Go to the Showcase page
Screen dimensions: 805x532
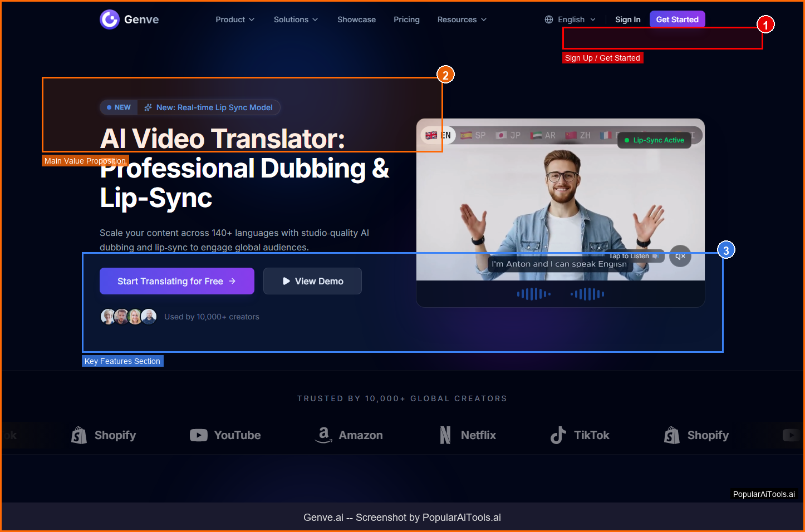(356, 19)
